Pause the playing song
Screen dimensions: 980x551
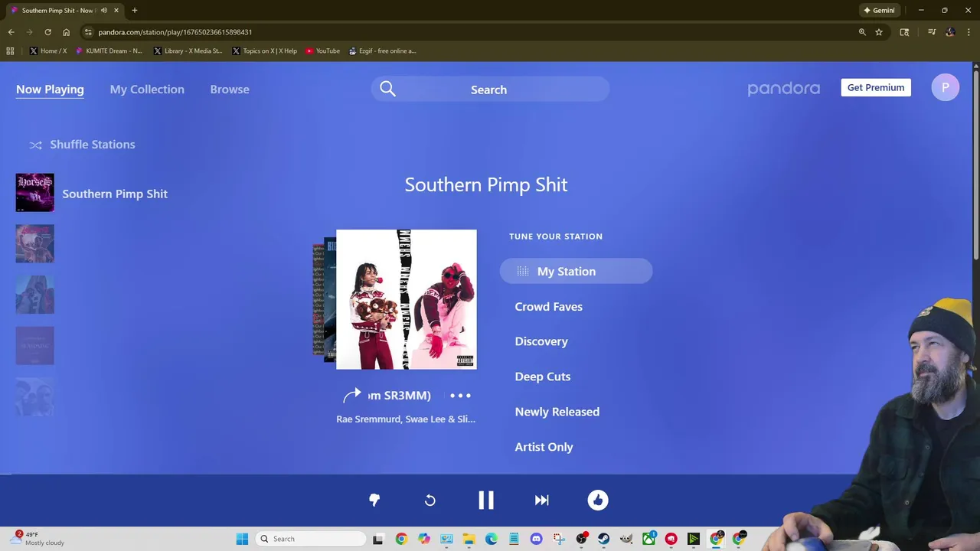(x=486, y=500)
